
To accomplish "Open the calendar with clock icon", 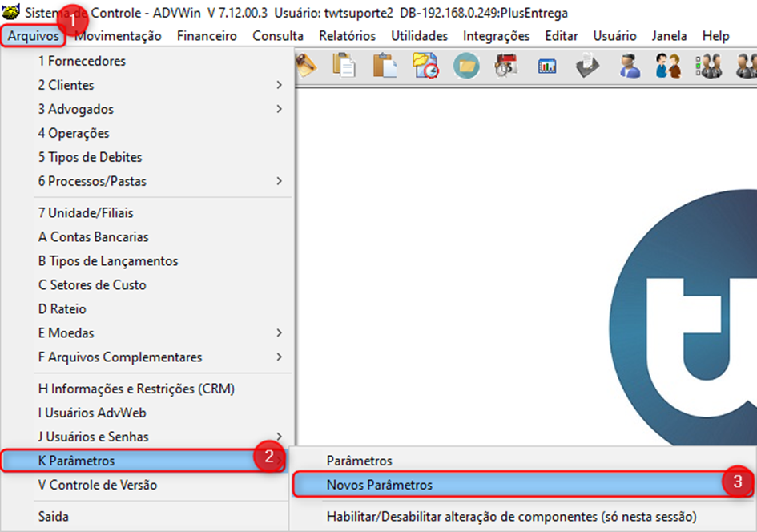I will (x=506, y=65).
